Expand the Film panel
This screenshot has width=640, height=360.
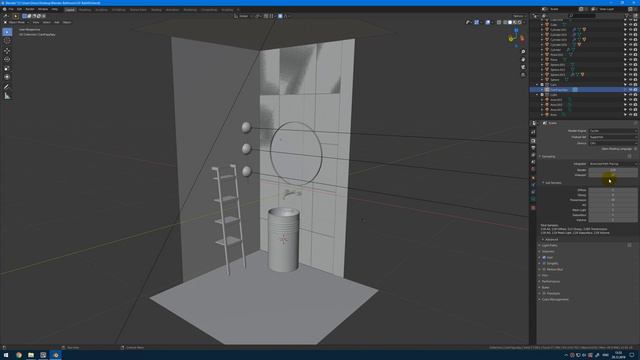(544, 276)
